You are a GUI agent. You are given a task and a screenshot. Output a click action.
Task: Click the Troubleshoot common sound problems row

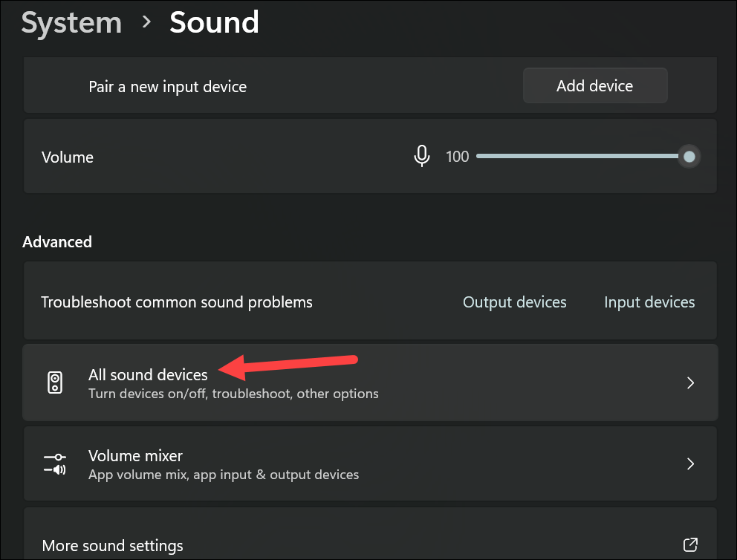pos(176,302)
